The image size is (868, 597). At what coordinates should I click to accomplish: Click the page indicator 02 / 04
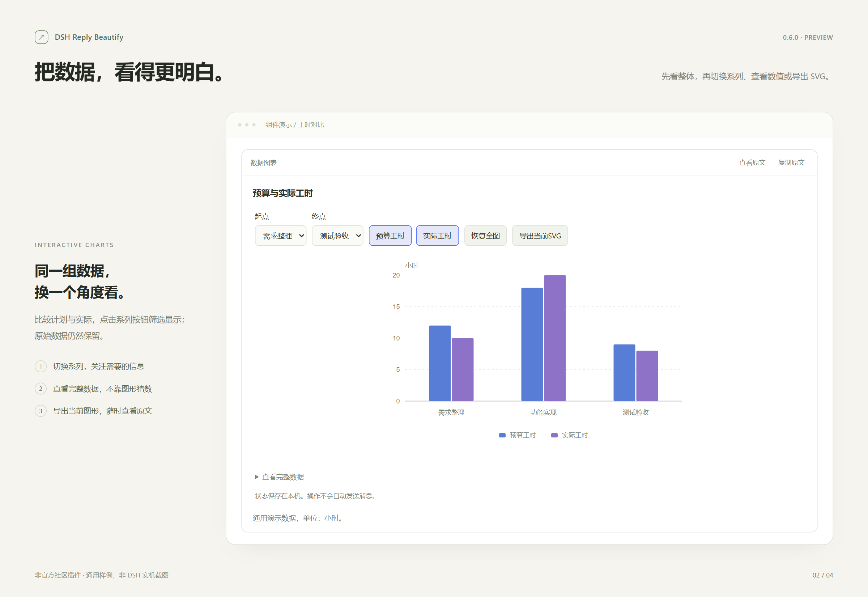point(823,575)
